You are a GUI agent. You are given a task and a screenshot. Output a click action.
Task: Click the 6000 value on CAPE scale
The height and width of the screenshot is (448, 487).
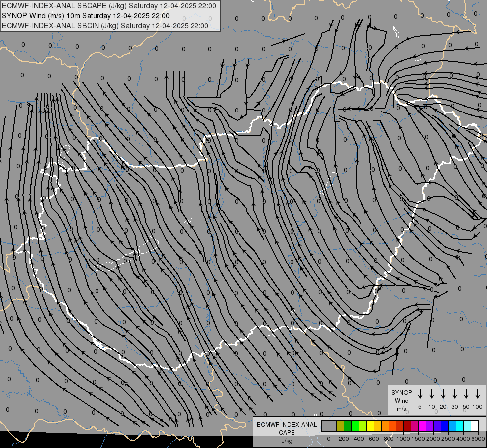point(478,439)
